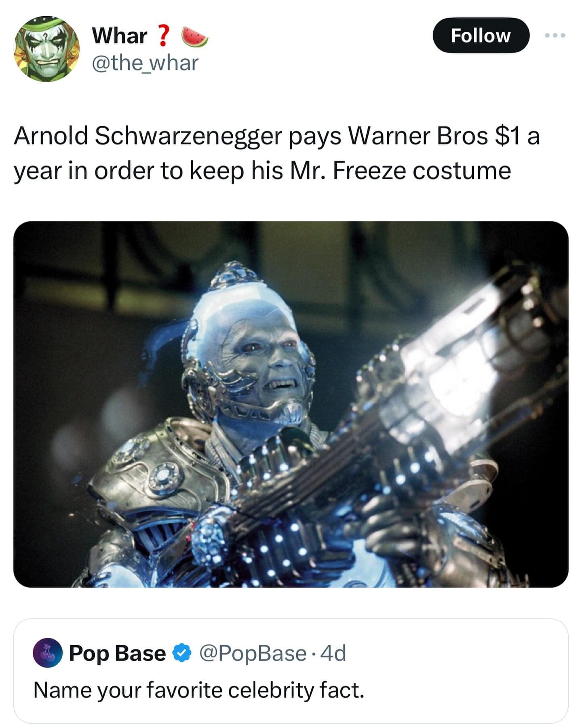Click "Name your favorite celebrity fact." text

(199, 690)
